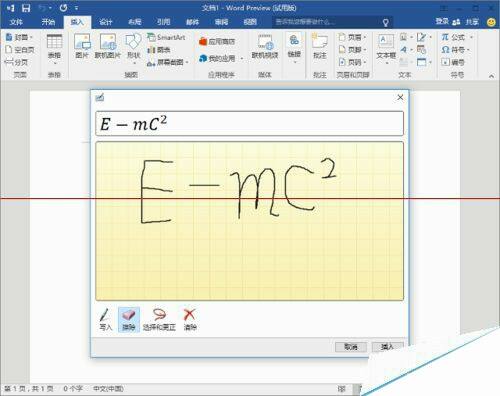Open the Shapes (形状) gallery icon
500x396 pixels.
point(133,48)
